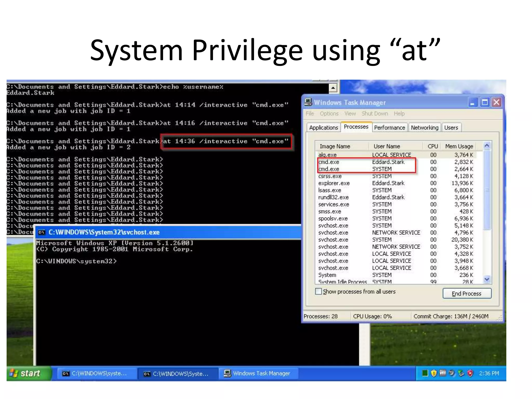Click the svchost.exe command window title icon

42,232
